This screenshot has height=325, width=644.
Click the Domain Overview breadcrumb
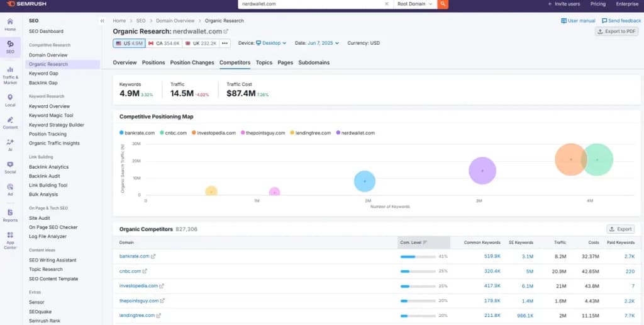click(175, 21)
